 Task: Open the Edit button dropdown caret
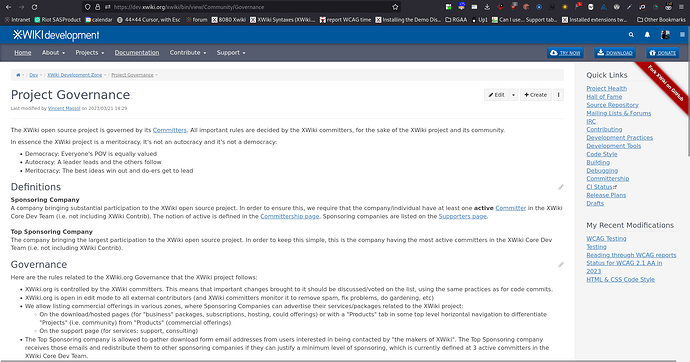pyautogui.click(x=513, y=95)
